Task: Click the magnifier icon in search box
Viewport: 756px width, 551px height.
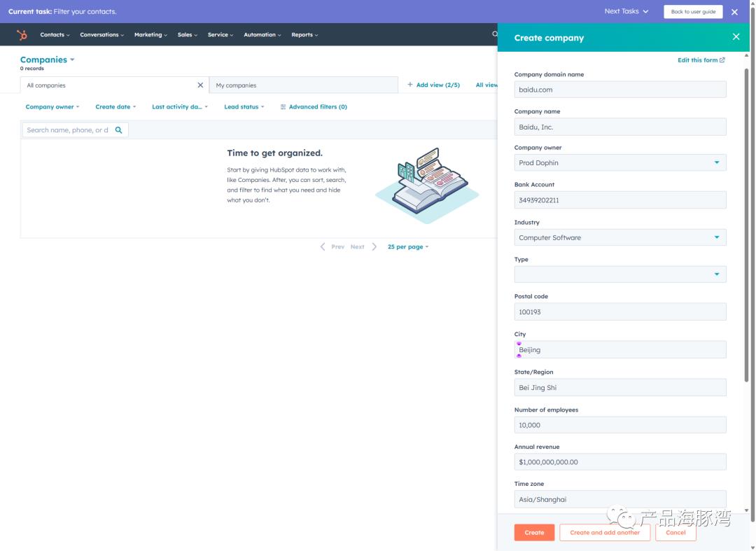Action: (x=118, y=130)
